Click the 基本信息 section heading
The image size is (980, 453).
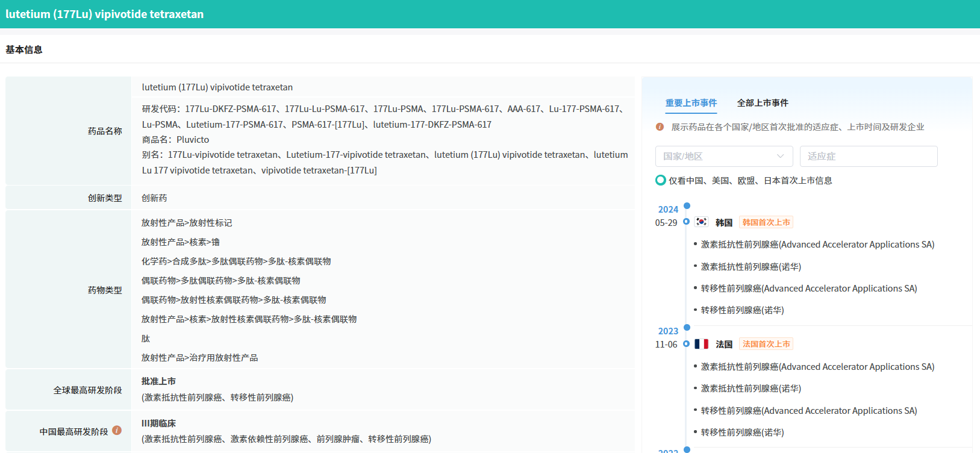pyautogui.click(x=24, y=49)
